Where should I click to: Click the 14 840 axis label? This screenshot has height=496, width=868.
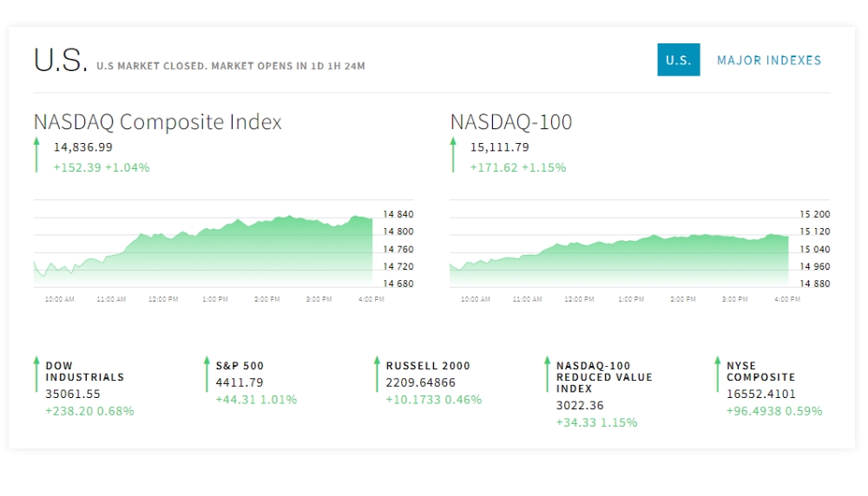[398, 214]
